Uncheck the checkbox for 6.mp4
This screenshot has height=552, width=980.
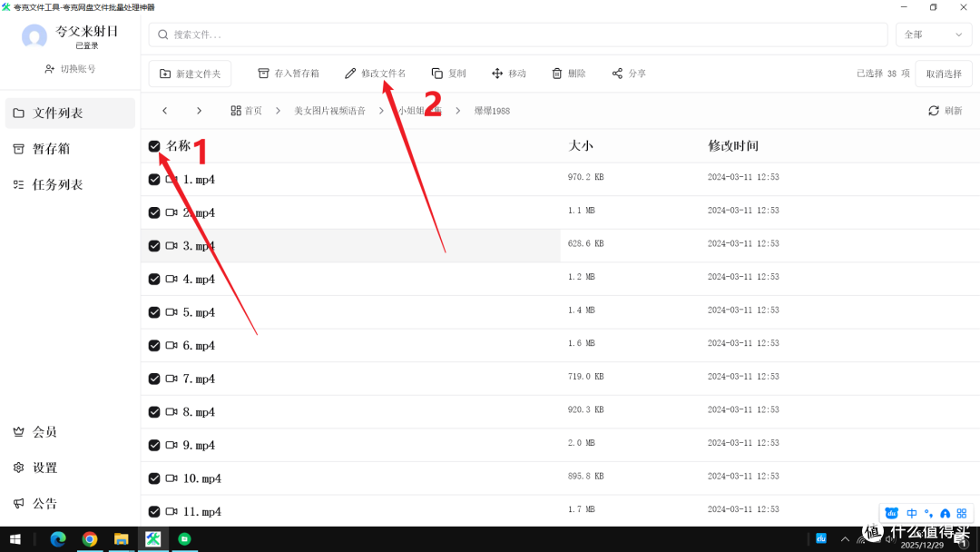pyautogui.click(x=154, y=345)
